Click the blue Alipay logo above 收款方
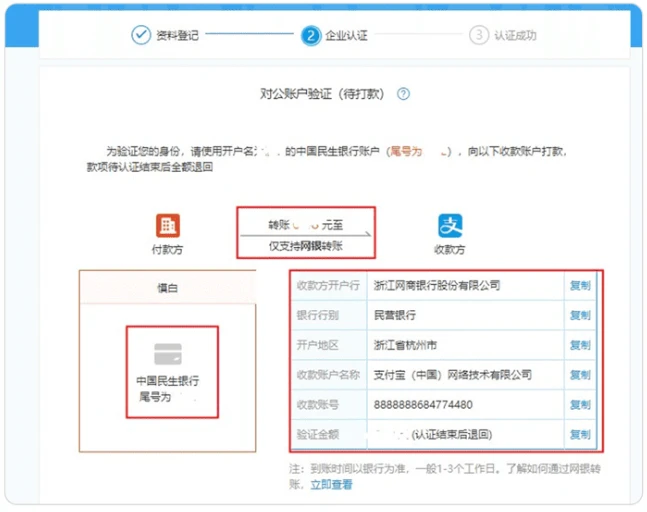Viewport: 647px width, 512px height. [450, 226]
